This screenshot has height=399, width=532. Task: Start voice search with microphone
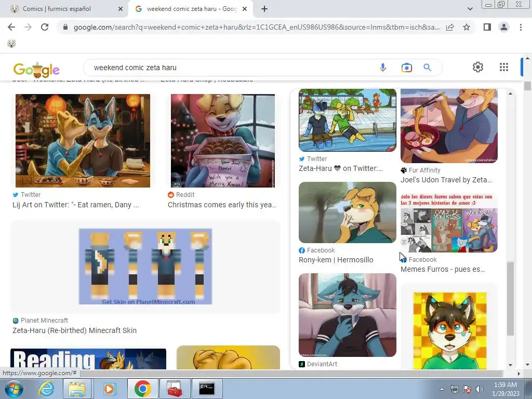coord(383,68)
